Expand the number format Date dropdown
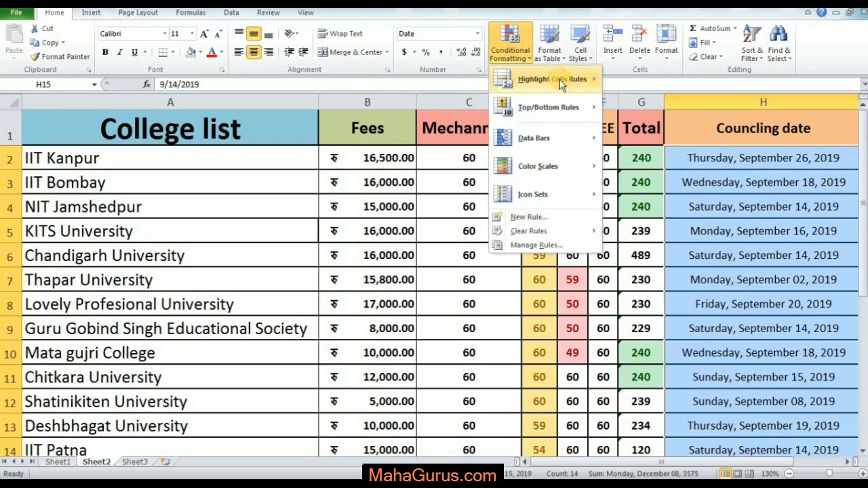The height and width of the screenshot is (488, 868). tap(477, 33)
